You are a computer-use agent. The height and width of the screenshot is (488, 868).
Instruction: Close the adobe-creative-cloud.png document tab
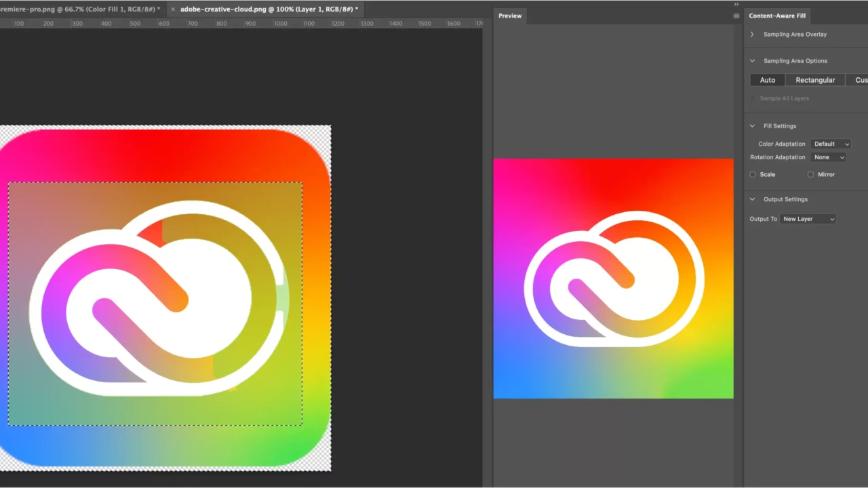coord(173,9)
